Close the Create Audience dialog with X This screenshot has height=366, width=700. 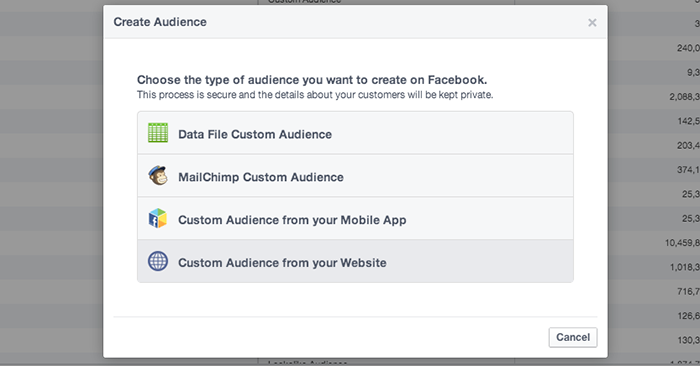point(592,23)
